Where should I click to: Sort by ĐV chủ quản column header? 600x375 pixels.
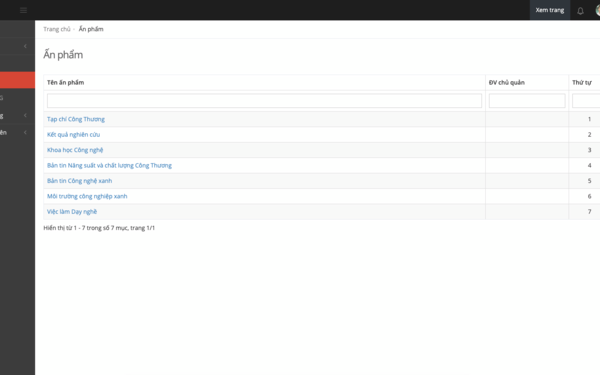(x=507, y=82)
